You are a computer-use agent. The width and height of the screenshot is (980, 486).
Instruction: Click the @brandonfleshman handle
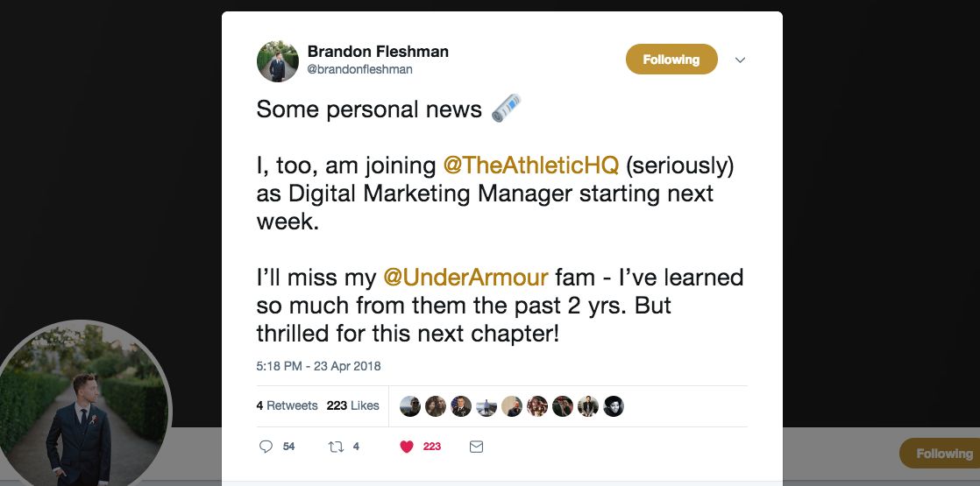(359, 69)
